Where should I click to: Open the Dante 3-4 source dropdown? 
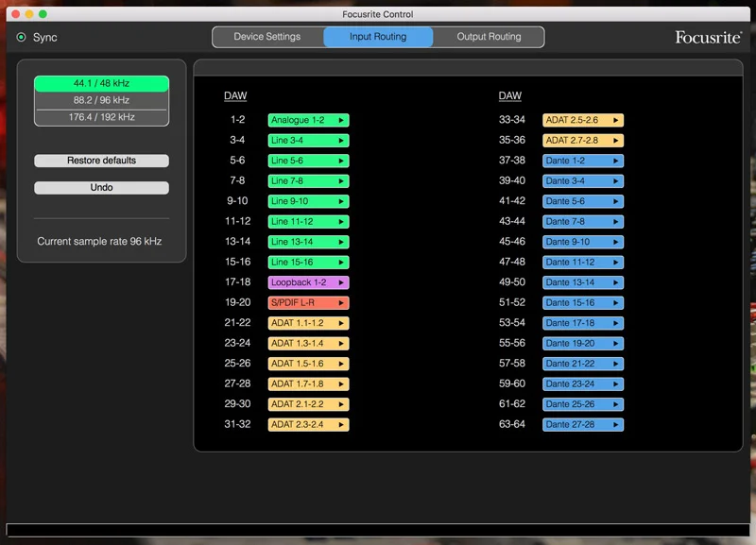(583, 180)
